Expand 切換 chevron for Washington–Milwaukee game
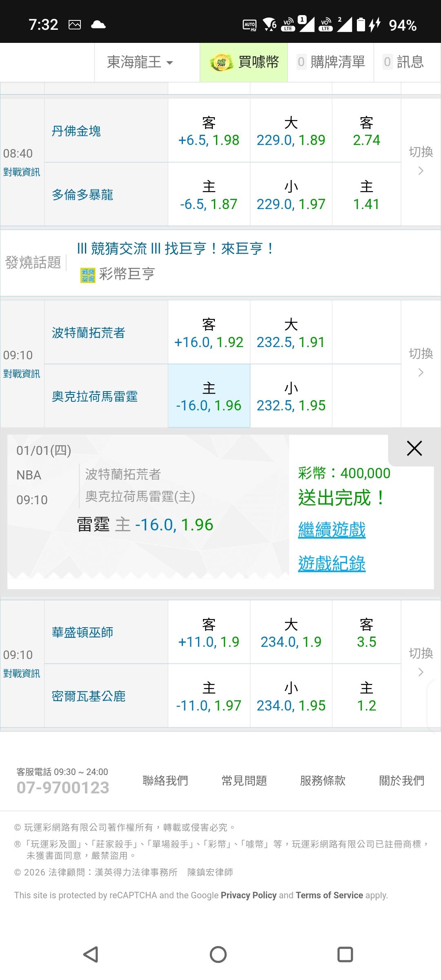Image resolution: width=441 pixels, height=980 pixels. pyautogui.click(x=421, y=672)
